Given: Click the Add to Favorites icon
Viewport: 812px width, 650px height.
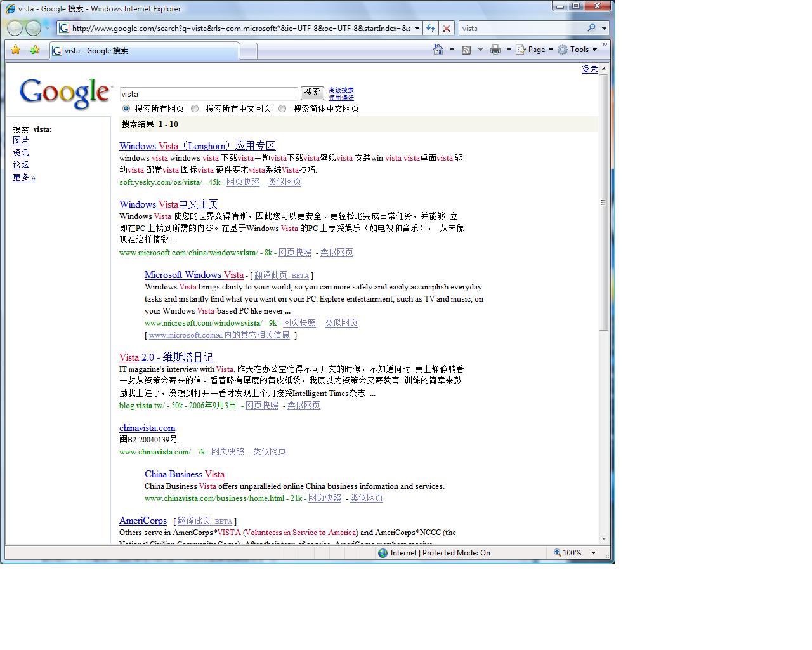Looking at the screenshot, I should click(34, 50).
